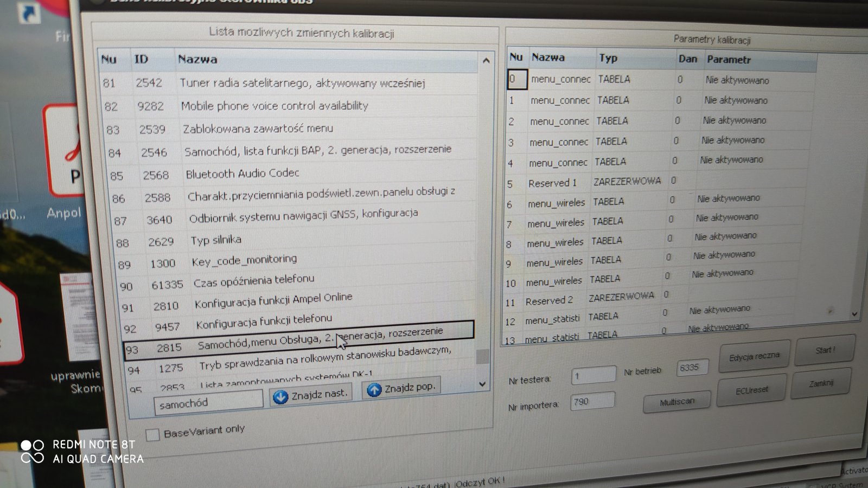This screenshot has width=868, height=488.
Task: Select parameter row 11 Reserved 2
Action: pos(650,298)
